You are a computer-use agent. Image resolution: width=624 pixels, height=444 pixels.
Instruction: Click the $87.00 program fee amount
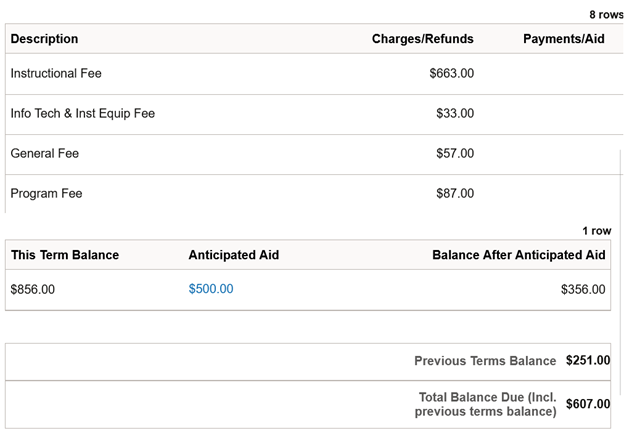point(455,193)
